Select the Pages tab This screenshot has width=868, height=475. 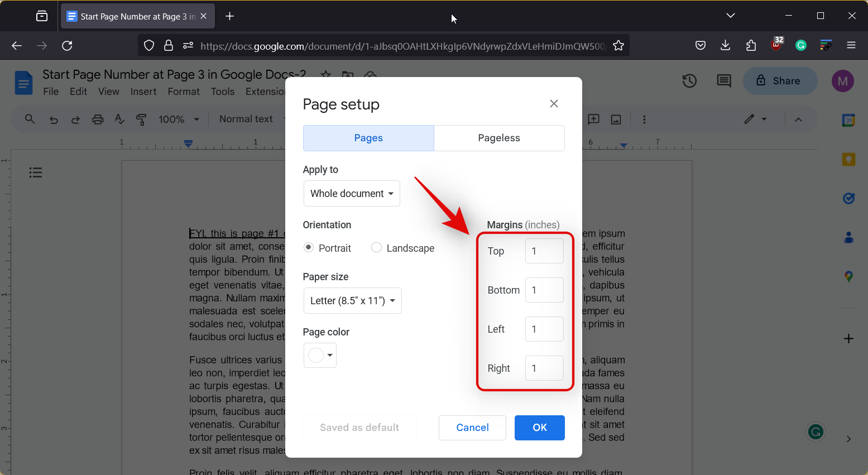coord(368,138)
